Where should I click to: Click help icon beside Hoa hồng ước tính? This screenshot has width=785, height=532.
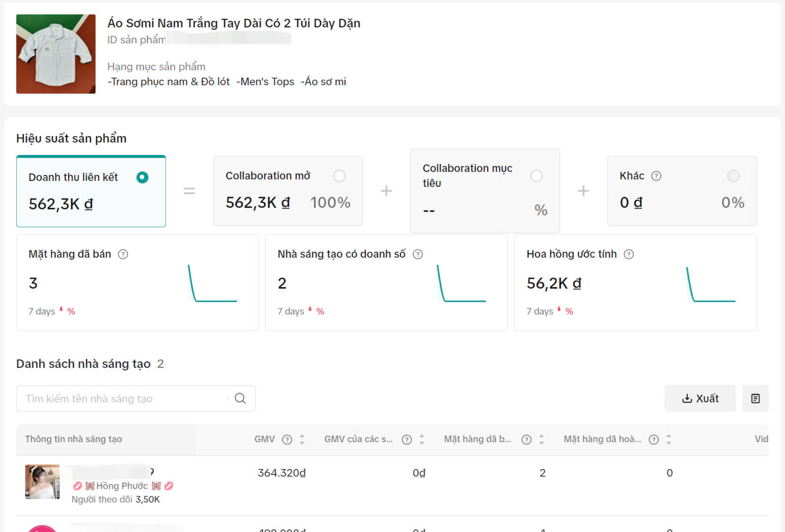(x=629, y=254)
